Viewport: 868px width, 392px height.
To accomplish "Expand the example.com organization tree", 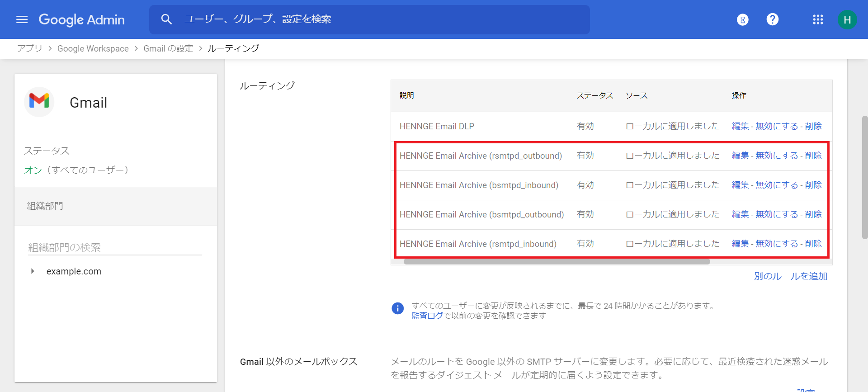I will pos(33,271).
